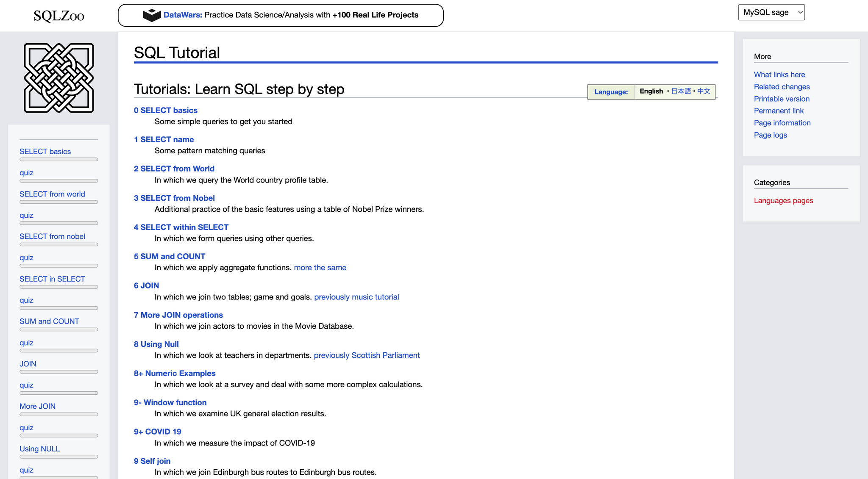Open 'Related changes' page
This screenshot has width=868, height=479.
click(782, 87)
